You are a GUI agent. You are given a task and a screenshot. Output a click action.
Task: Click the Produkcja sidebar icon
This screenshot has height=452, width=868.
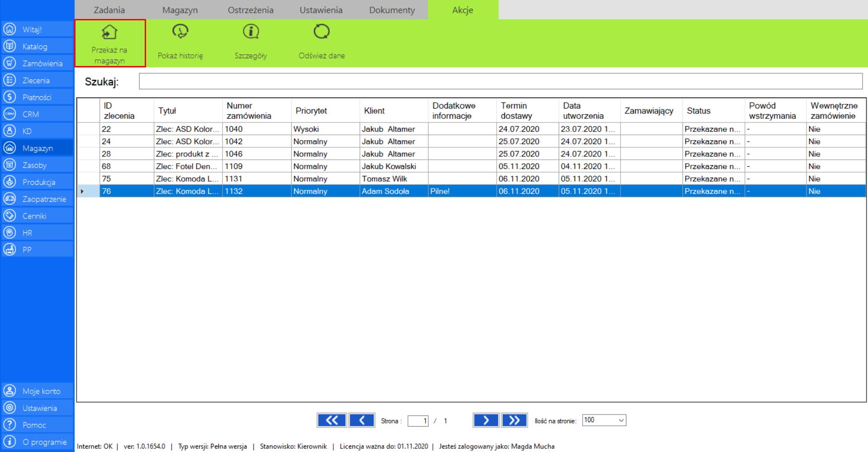click(x=9, y=182)
